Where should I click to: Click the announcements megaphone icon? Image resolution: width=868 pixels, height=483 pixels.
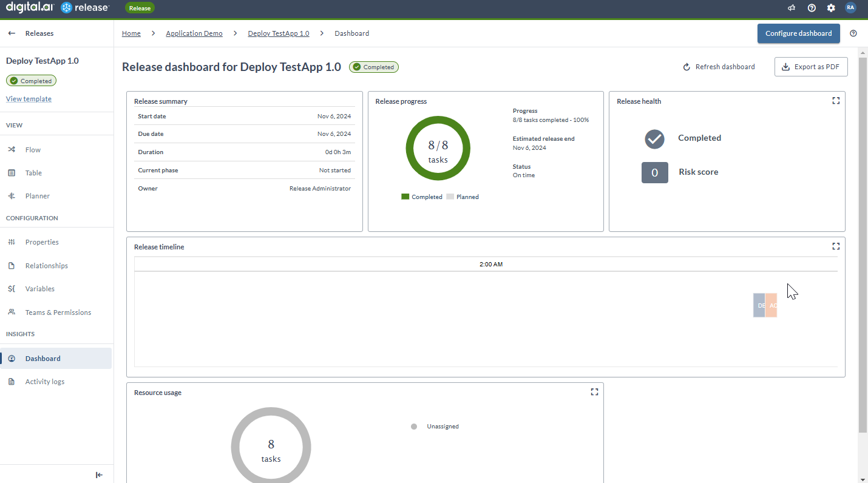pyautogui.click(x=792, y=8)
